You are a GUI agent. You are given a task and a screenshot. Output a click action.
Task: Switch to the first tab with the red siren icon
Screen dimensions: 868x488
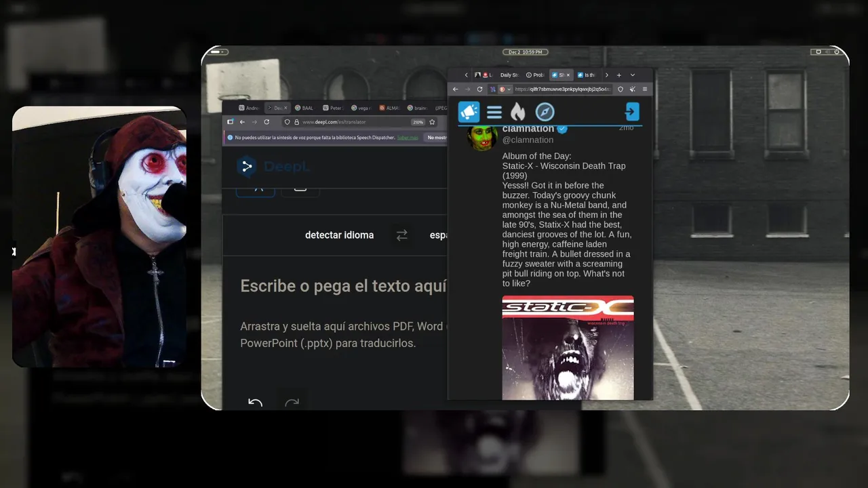(x=484, y=75)
